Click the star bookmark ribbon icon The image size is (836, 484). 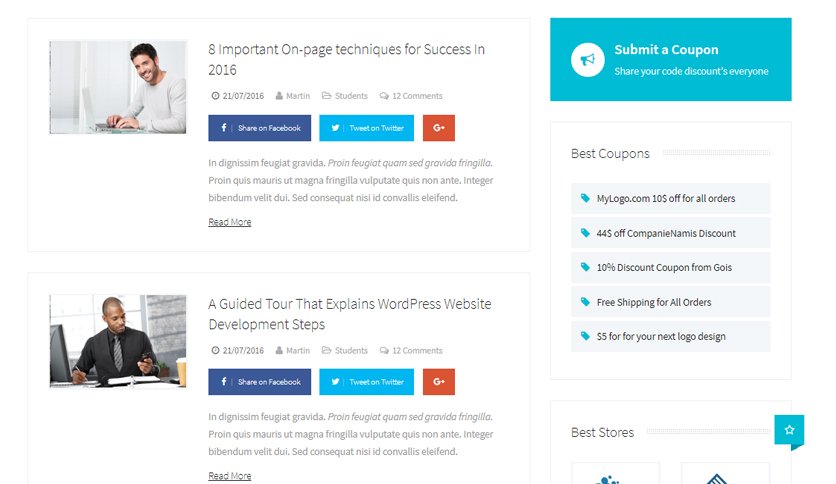tap(789, 430)
